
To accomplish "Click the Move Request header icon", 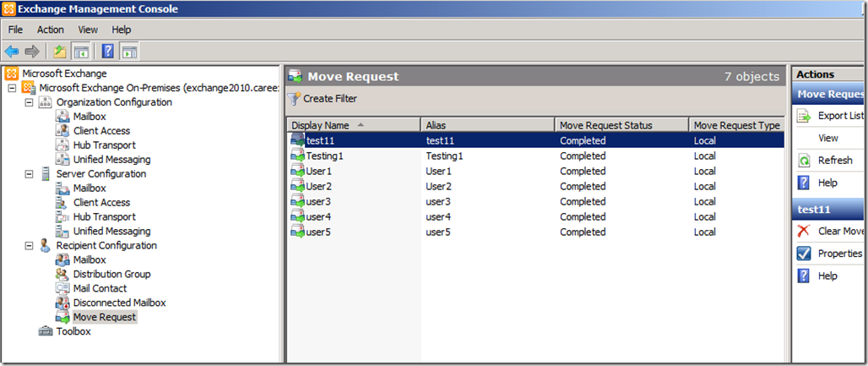I will click(x=296, y=76).
